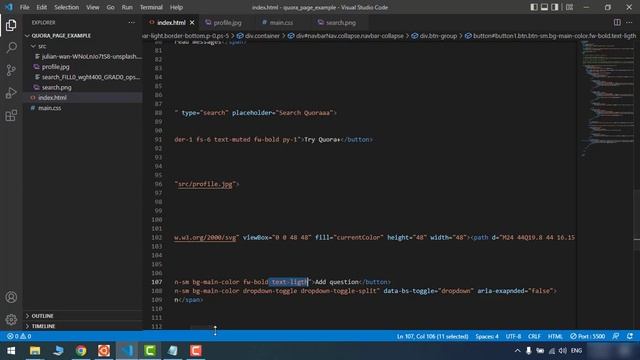Viewport: 640px width, 360px height.
Task: Close the index.html tab
Action: click(192, 22)
